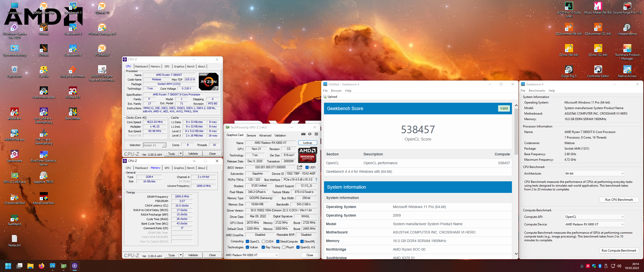Open the Compute API OpenCL dropdown
Image resolution: width=644 pixels, height=272 pixels.
594,217
